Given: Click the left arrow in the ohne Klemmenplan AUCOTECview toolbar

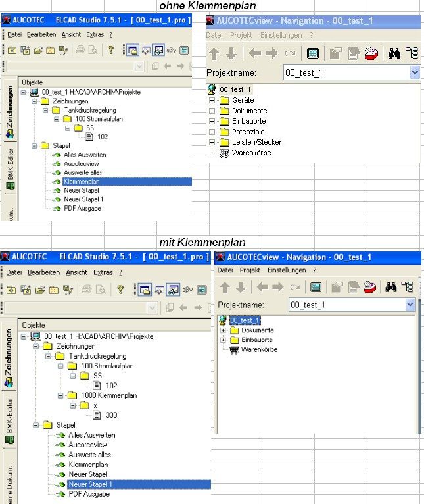Looking at the screenshot, I should point(254,53).
